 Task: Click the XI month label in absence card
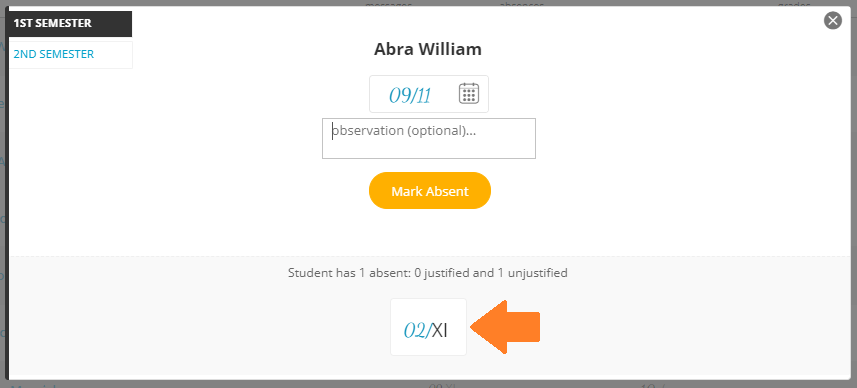tap(439, 331)
